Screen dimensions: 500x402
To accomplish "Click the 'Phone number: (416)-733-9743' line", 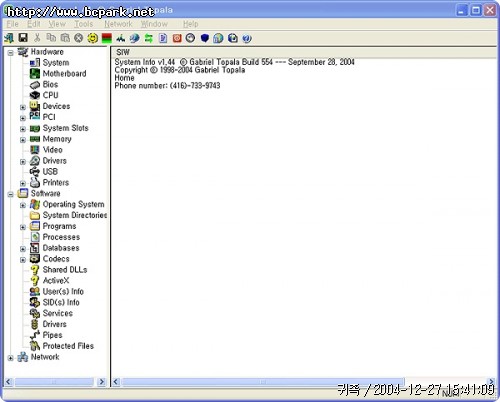I will pos(167,86).
